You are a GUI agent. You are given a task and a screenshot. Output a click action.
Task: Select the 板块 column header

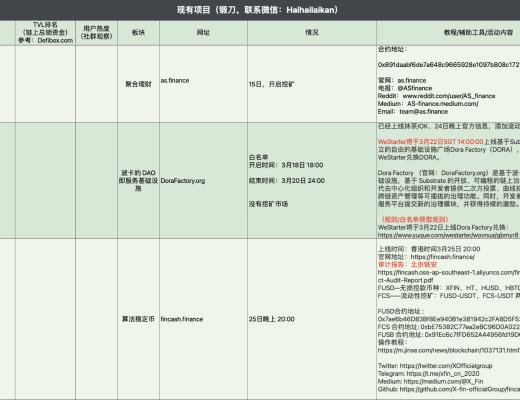(x=138, y=33)
